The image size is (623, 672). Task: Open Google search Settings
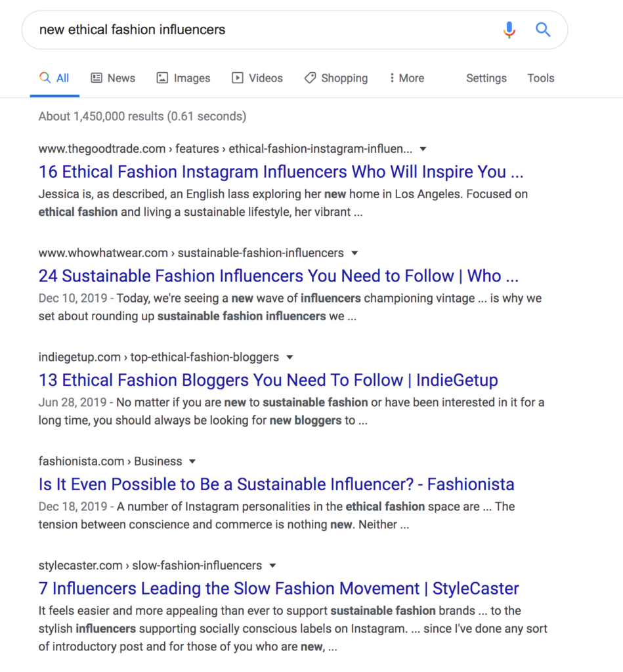(x=486, y=77)
